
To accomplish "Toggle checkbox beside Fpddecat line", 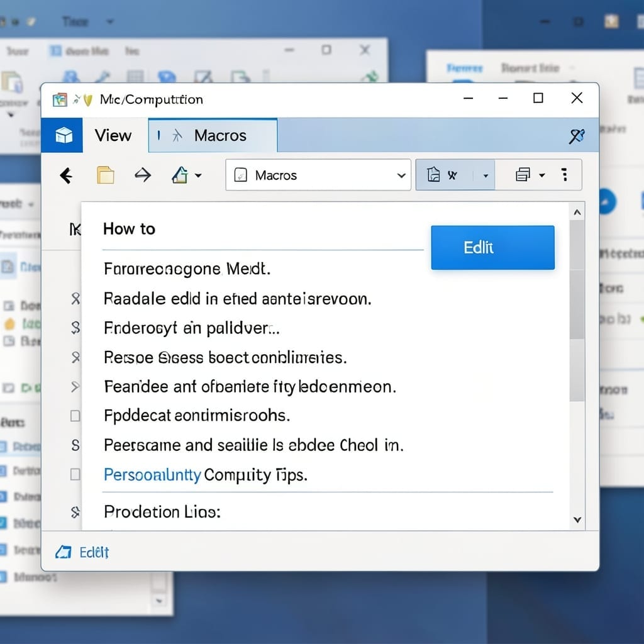I will point(75,416).
